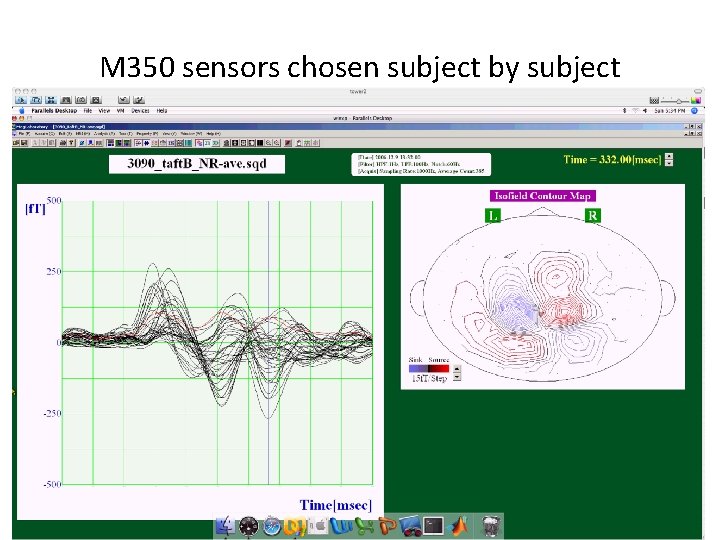Launch Safari from the Dock
Image resolution: width=720 pixels, height=540 pixels.
(x=272, y=526)
